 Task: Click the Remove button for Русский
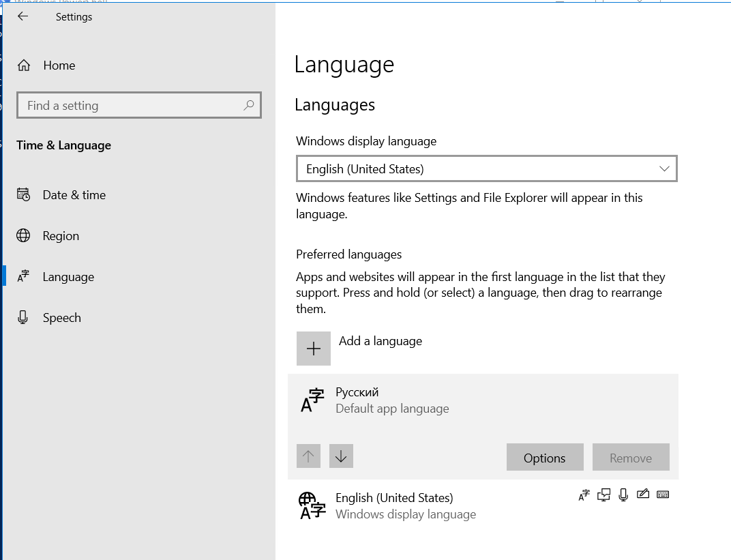pyautogui.click(x=631, y=458)
